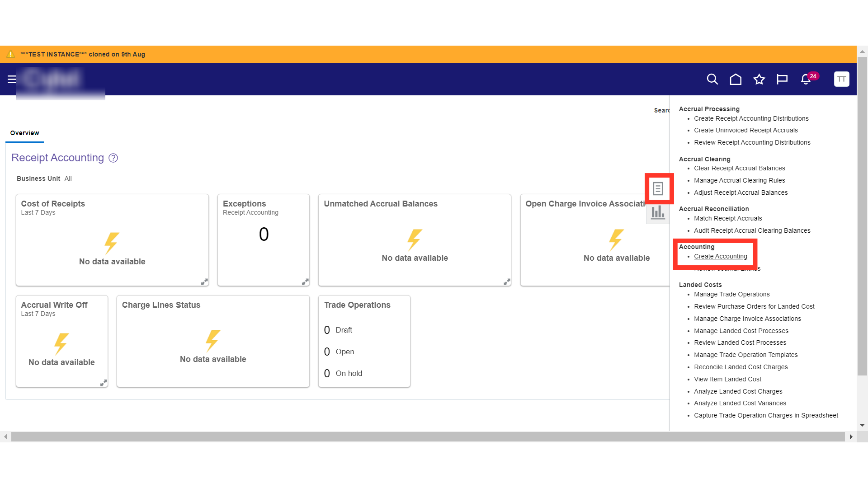Open Create Uninvoiced Receipt Accruals
This screenshot has width=868, height=488.
(746, 130)
